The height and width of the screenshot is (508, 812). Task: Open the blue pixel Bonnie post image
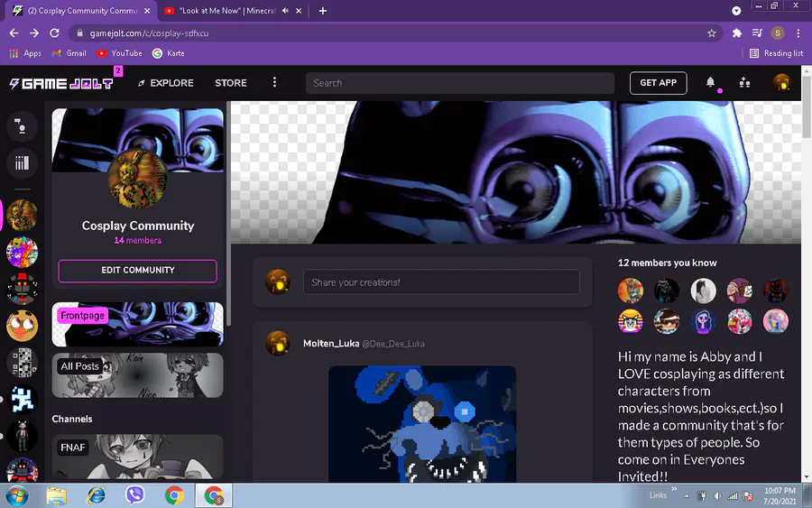point(422,424)
